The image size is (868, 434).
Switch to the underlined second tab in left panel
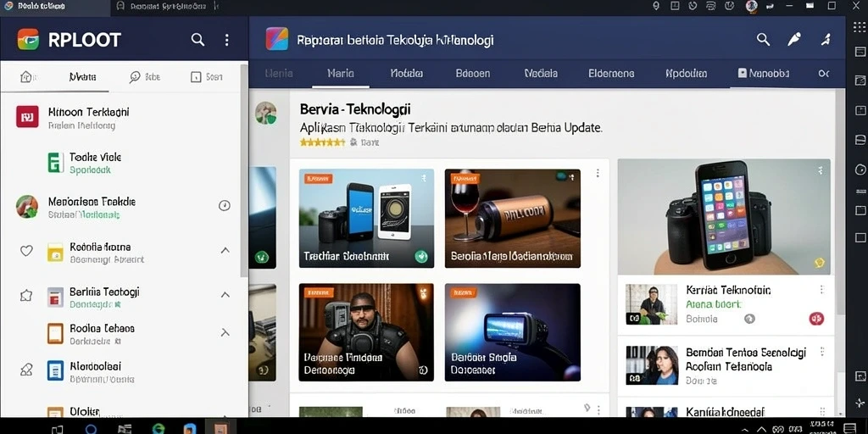82,77
